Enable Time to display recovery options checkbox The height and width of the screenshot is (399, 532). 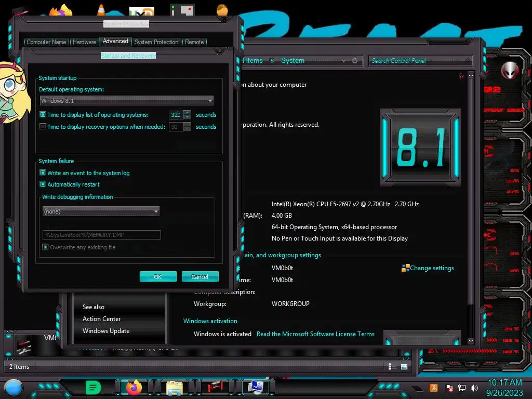(43, 127)
